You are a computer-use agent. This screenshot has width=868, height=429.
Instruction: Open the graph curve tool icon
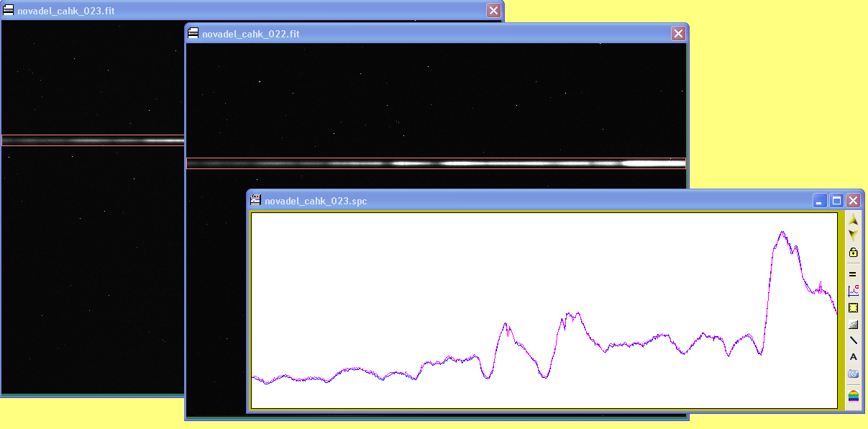853,291
